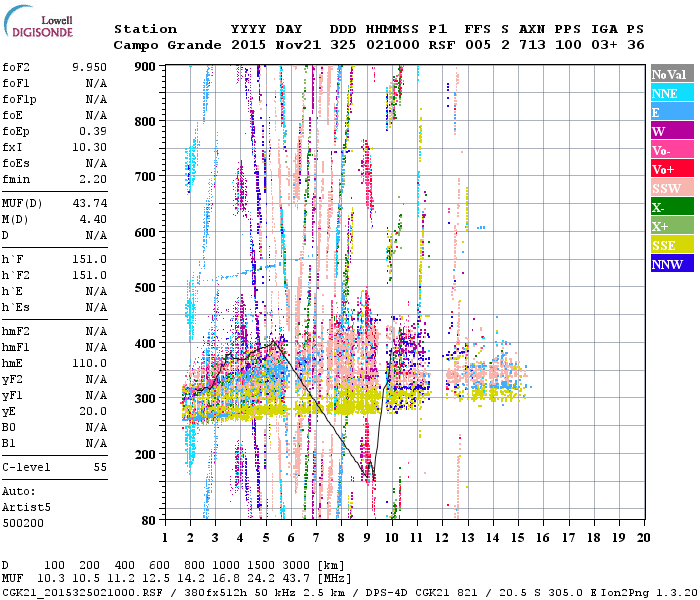Click the 1 MHz frequency axis label
700x600 pixels.
pos(165,538)
